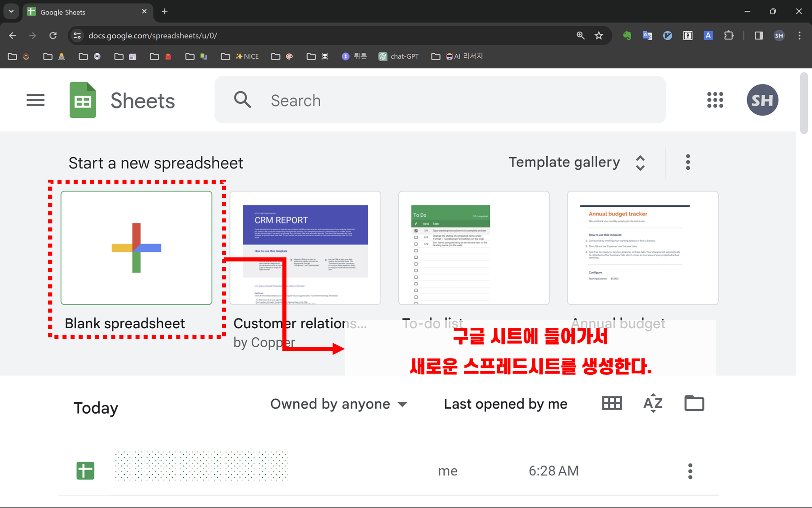Image resolution: width=812 pixels, height=508 pixels.
Task: Focus the Sheets Search field
Action: point(440,100)
